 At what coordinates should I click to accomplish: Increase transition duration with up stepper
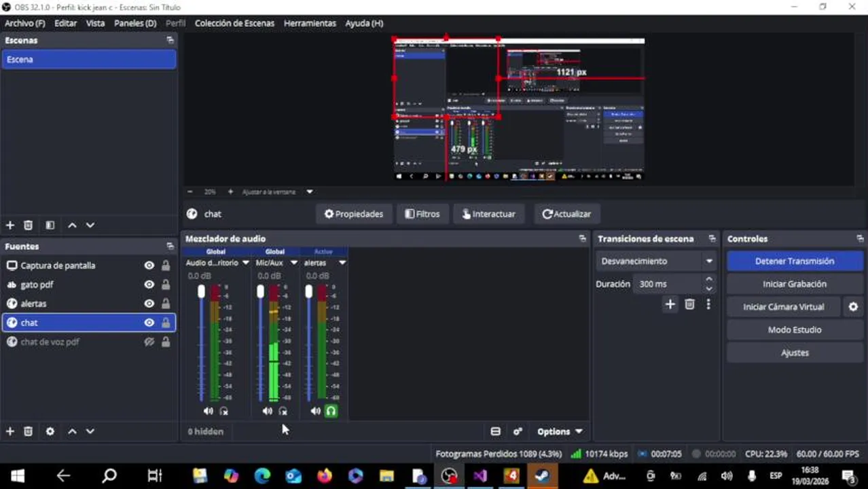point(709,279)
